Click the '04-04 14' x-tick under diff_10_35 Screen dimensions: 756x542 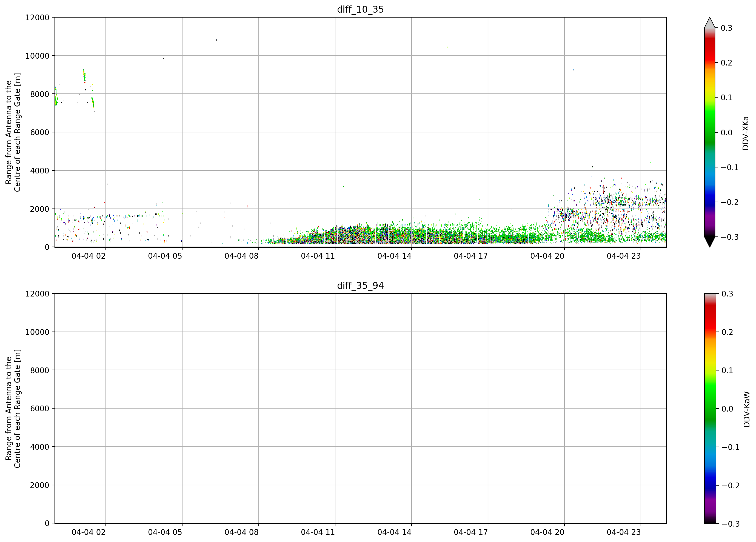click(394, 256)
